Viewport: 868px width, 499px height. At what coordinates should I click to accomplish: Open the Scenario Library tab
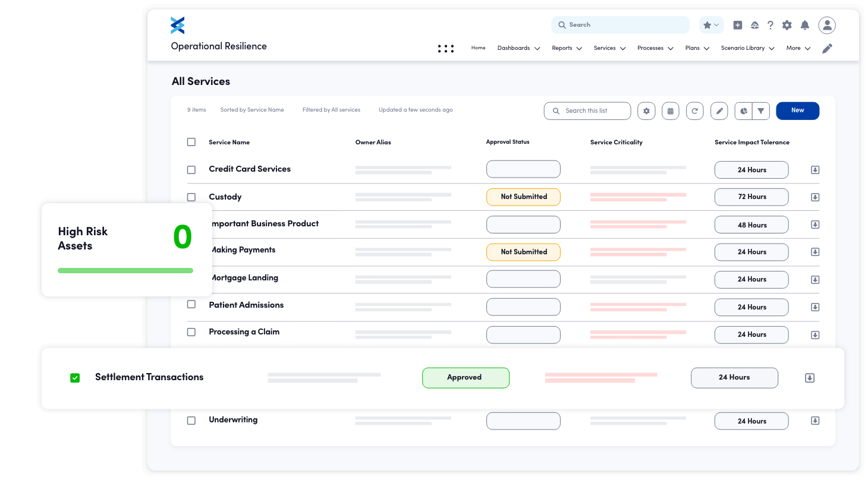click(x=743, y=48)
